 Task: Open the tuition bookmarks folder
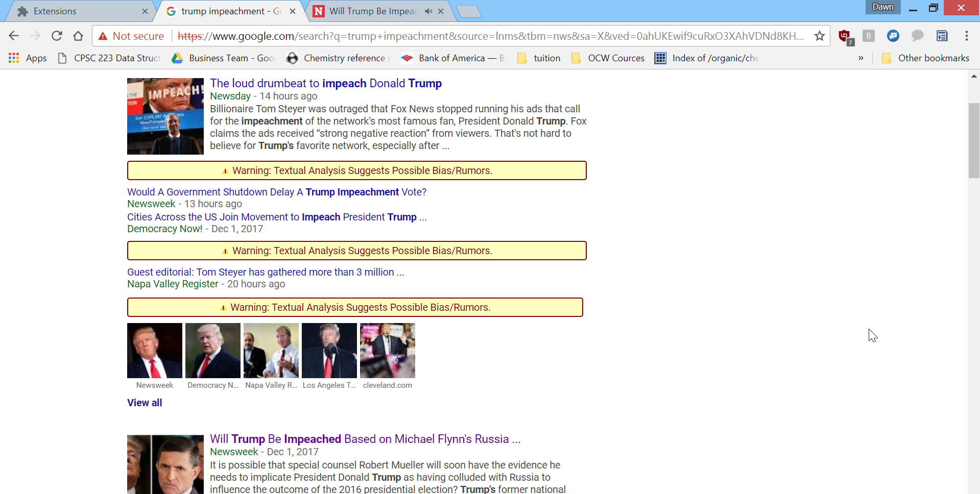click(x=539, y=58)
